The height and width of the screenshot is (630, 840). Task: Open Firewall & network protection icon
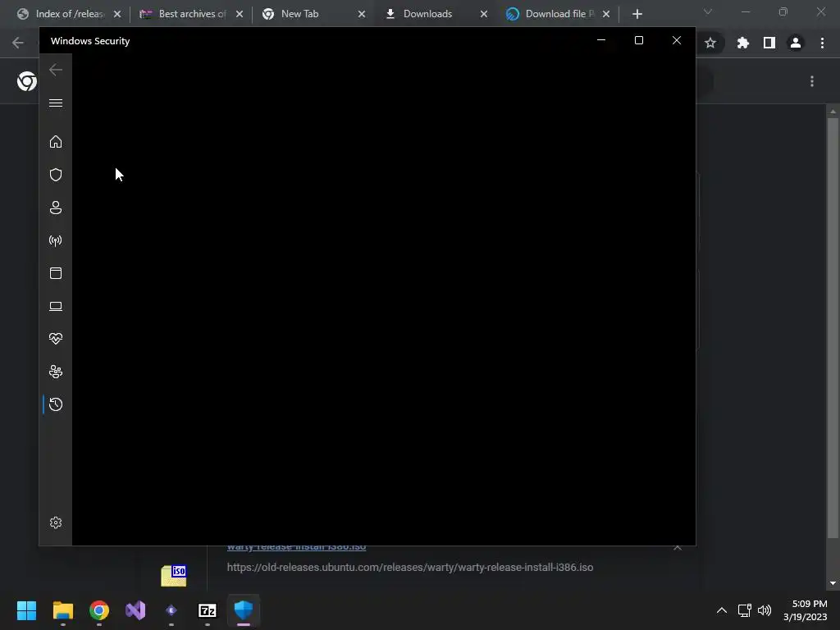56,240
